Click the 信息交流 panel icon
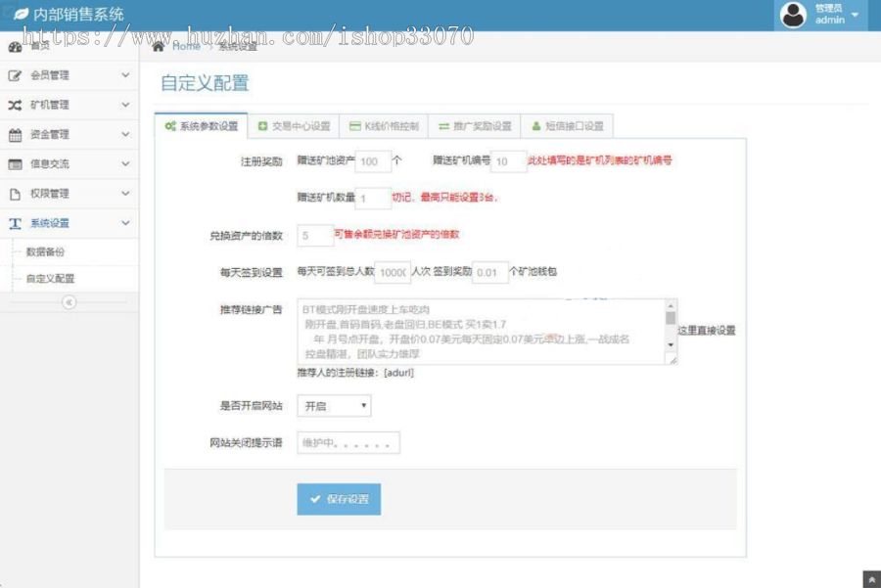 pos(18,162)
